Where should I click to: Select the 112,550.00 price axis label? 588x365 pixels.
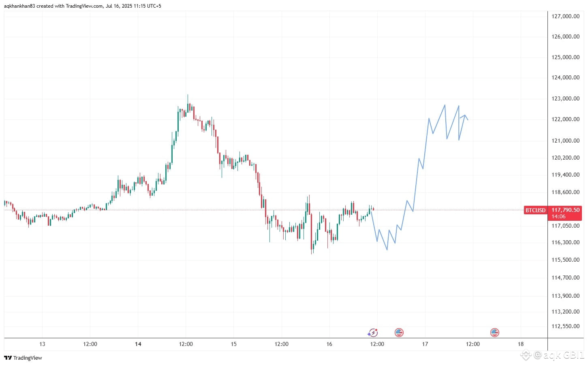point(565,326)
